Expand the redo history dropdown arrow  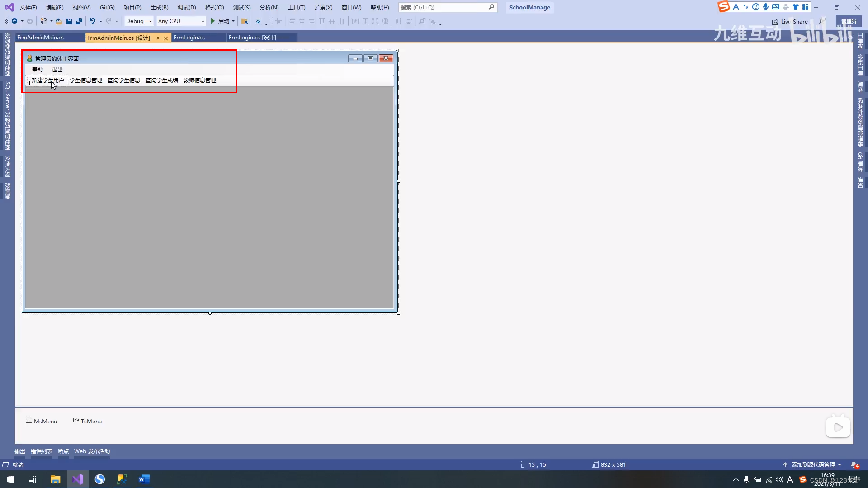click(x=116, y=21)
